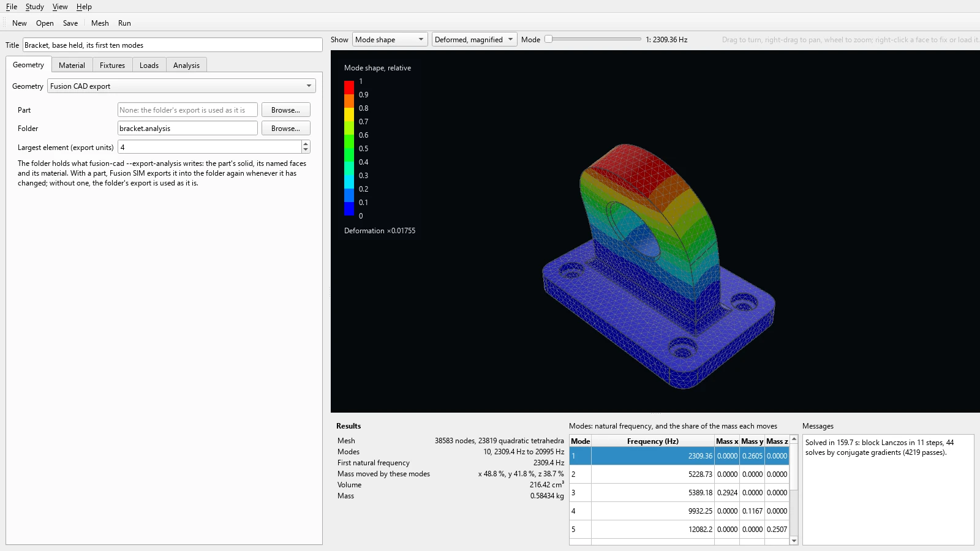Edit the study Title field
This screenshot has width=980, height=551.
[173, 45]
